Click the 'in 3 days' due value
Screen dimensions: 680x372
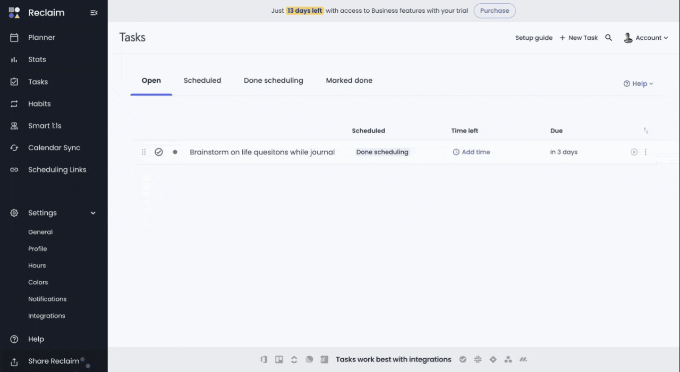click(x=563, y=152)
